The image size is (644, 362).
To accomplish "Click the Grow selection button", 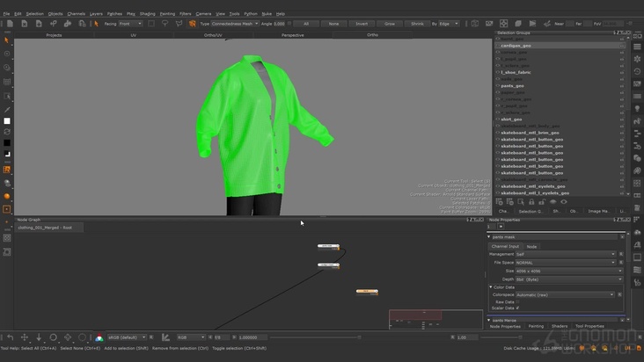I will (390, 24).
